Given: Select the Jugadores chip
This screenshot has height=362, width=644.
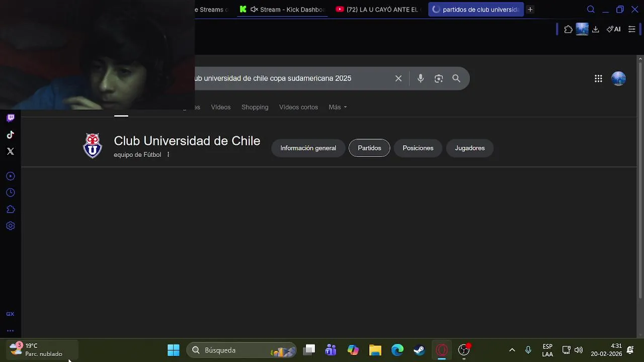Looking at the screenshot, I should [470, 148].
